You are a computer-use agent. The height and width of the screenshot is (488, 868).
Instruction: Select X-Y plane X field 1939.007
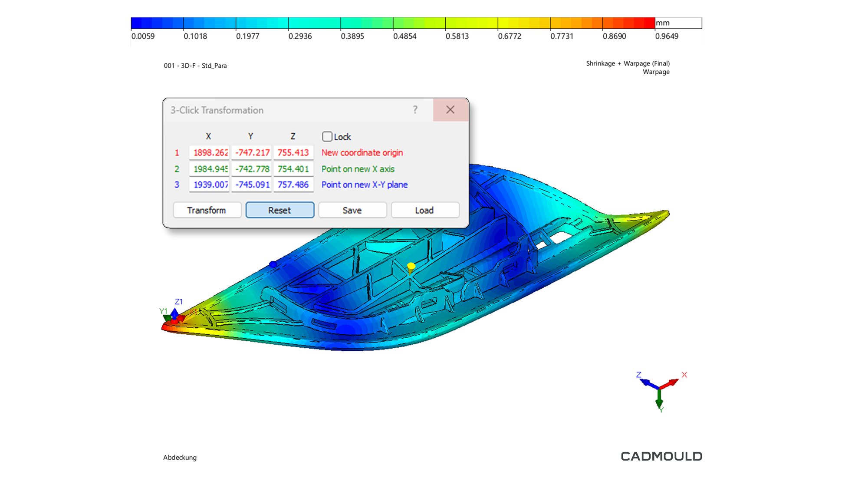pos(209,185)
